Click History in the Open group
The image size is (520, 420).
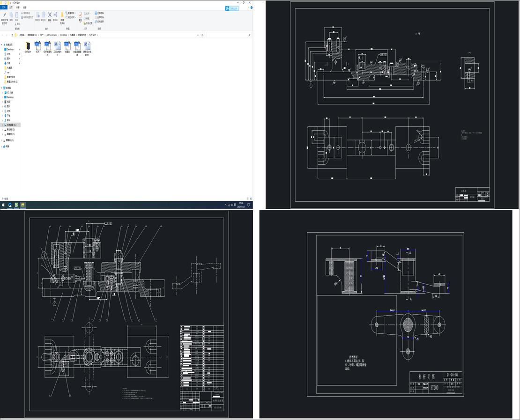pos(88,23)
